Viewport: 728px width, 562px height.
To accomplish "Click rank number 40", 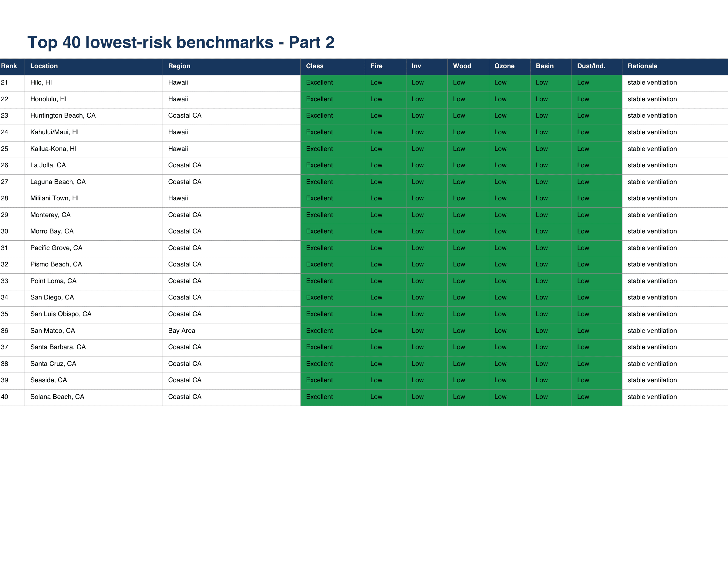I will point(12,397).
